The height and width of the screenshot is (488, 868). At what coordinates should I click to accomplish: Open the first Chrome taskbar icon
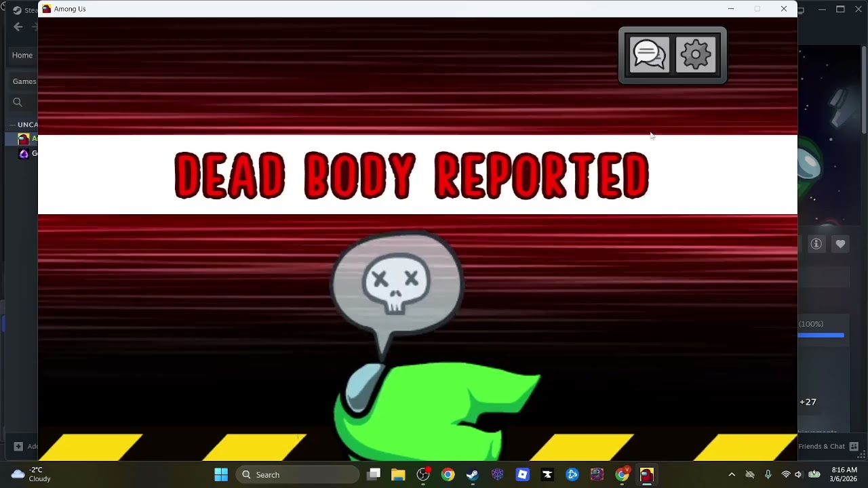448,474
